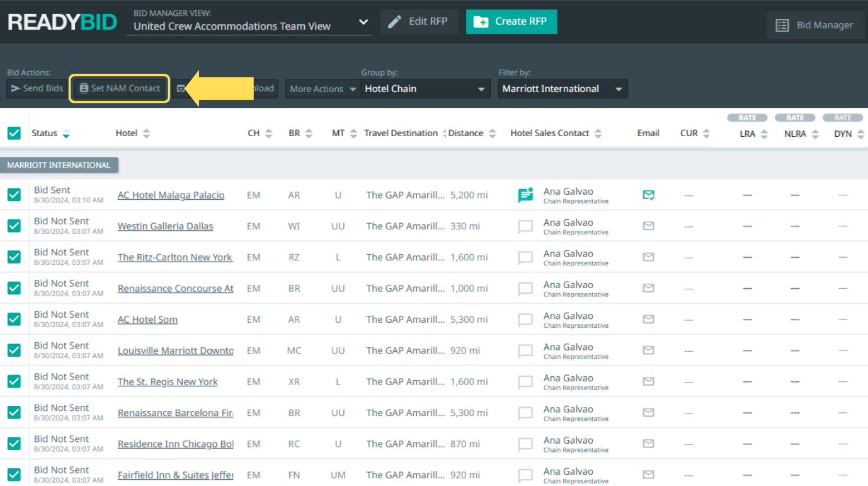Open AC Hotel Som link
The image size is (868, 486).
pos(147,320)
